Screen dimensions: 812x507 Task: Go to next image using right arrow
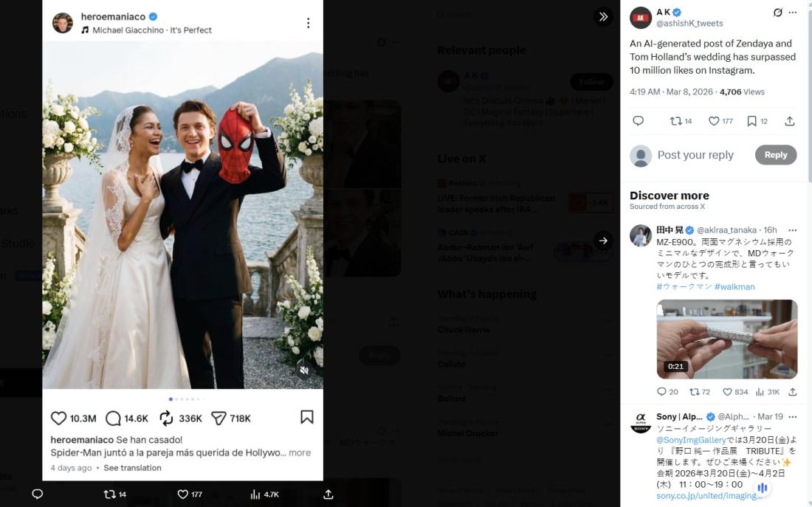tap(603, 241)
